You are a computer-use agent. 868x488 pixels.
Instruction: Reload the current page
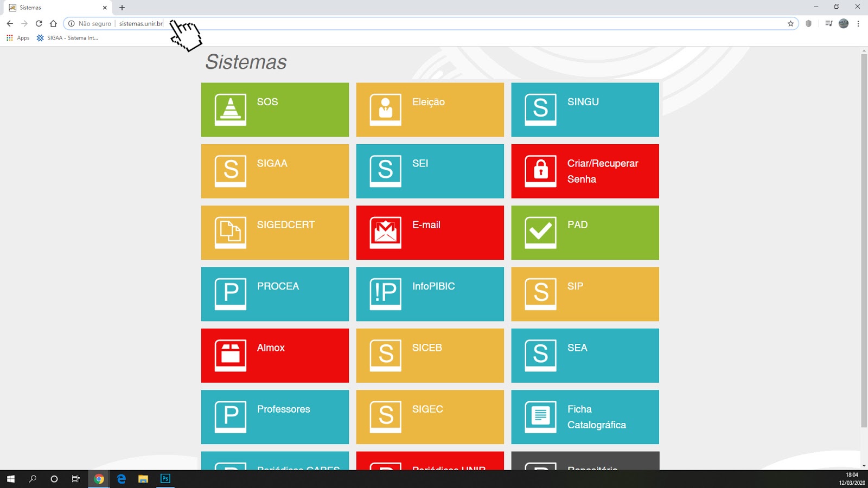39,23
